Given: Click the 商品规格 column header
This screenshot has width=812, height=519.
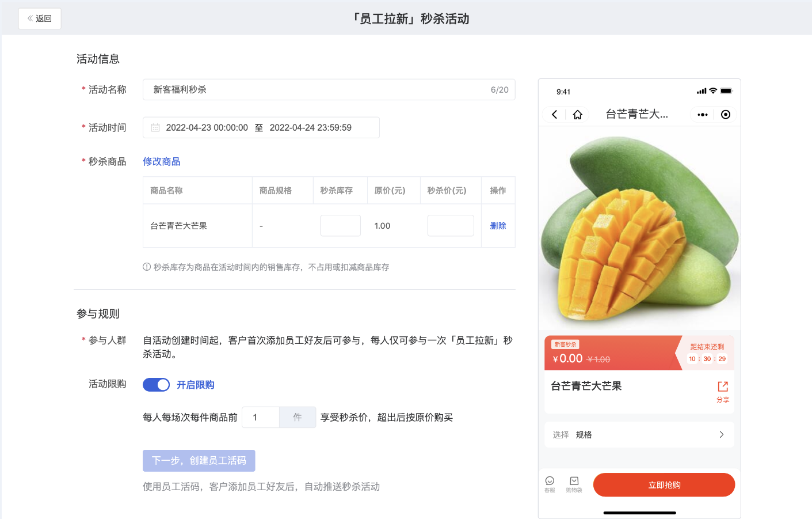Looking at the screenshot, I should pyautogui.click(x=276, y=191).
